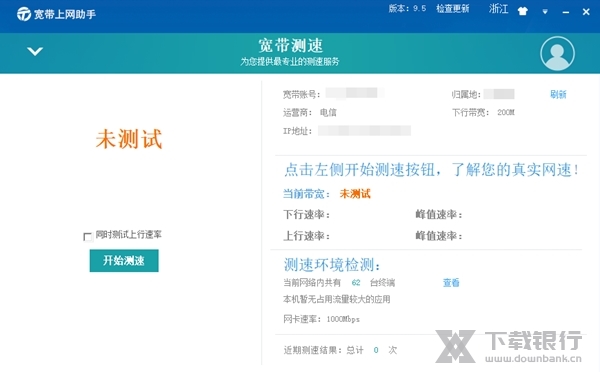Click the blurred 宽带账号 value
600x372 pixels.
[x=355, y=93]
